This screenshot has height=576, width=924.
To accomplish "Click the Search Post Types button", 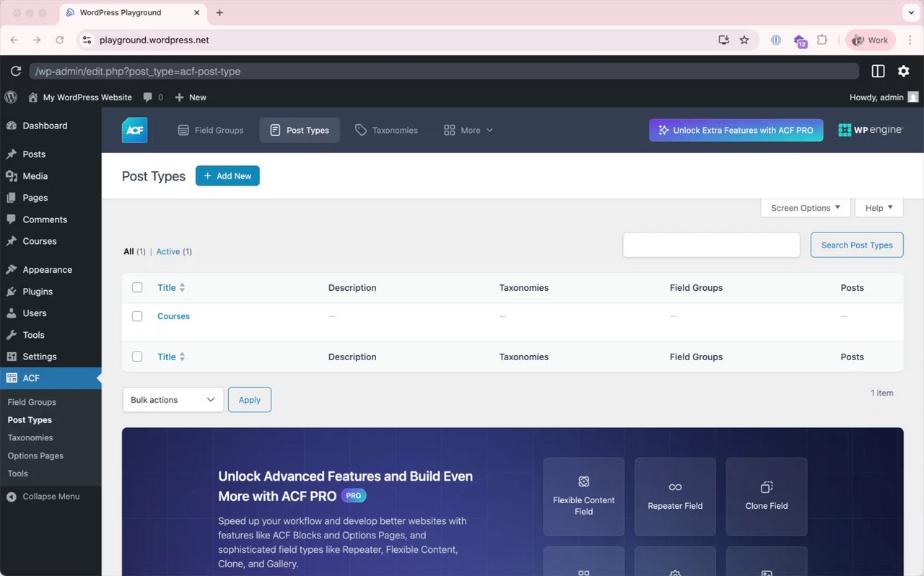I will (857, 245).
